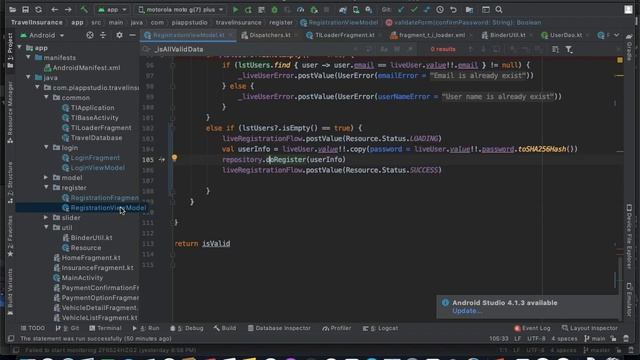This screenshot has height=360, width=640.
Task: Navigate Back using the left arrow
Action: tap(55, 9)
